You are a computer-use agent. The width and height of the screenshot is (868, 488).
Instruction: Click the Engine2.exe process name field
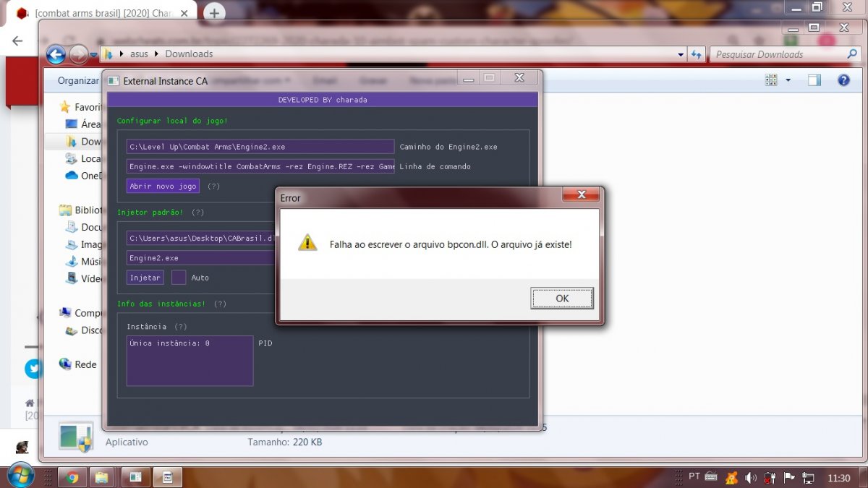(x=200, y=258)
